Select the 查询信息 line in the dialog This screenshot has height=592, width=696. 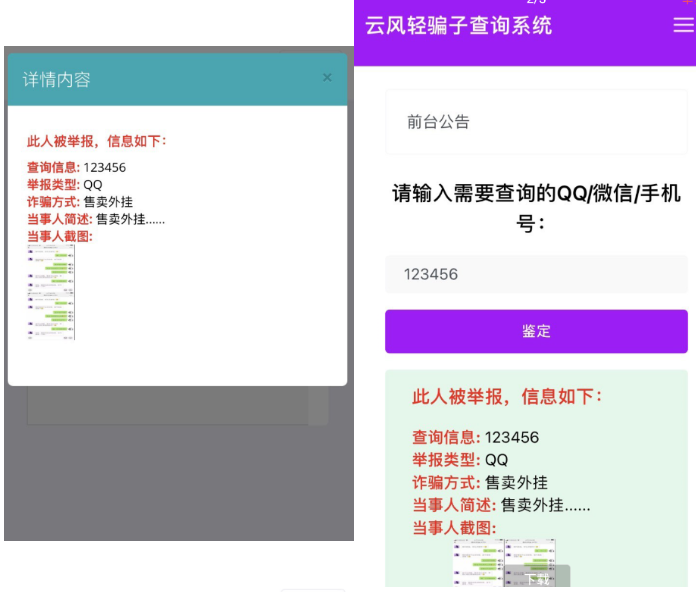pyautogui.click(x=77, y=167)
